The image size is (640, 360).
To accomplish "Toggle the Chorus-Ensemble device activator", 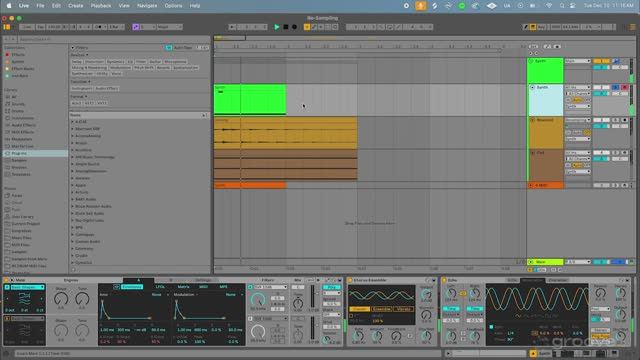I will pos(350,280).
